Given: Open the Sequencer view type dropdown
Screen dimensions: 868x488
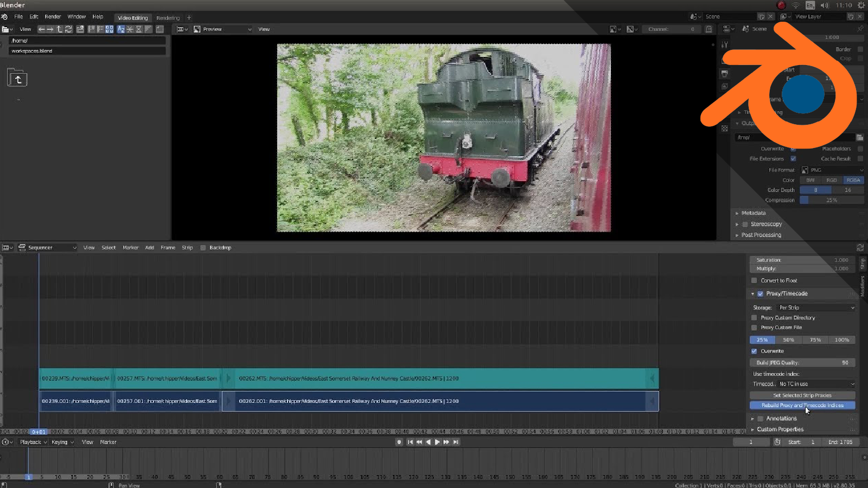Looking at the screenshot, I should tap(48, 248).
